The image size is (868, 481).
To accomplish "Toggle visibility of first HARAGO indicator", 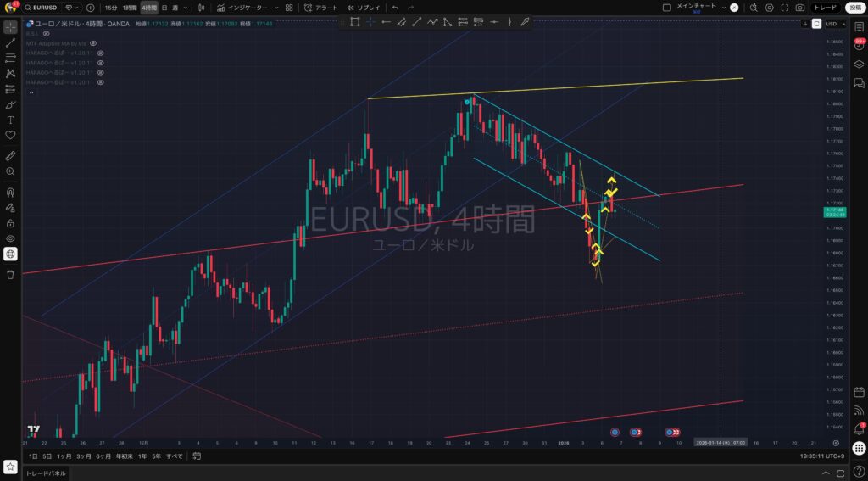I will click(100, 53).
